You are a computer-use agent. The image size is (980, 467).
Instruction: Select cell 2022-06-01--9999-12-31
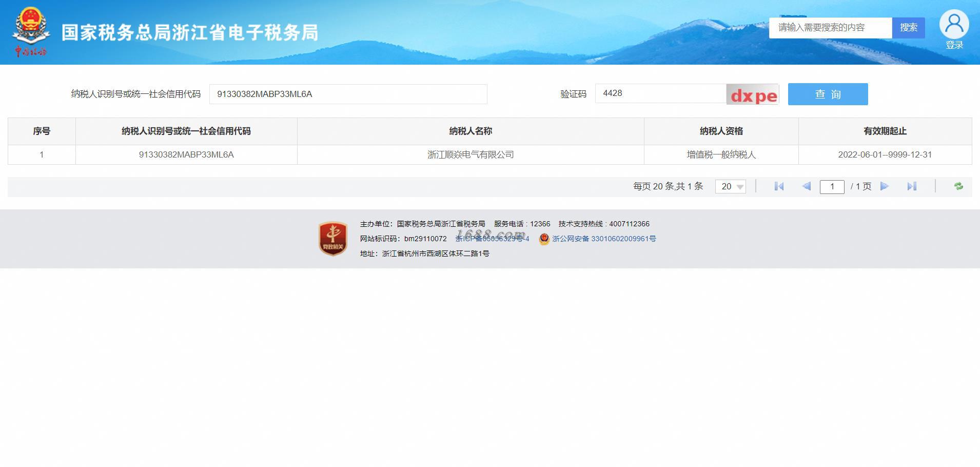(885, 154)
